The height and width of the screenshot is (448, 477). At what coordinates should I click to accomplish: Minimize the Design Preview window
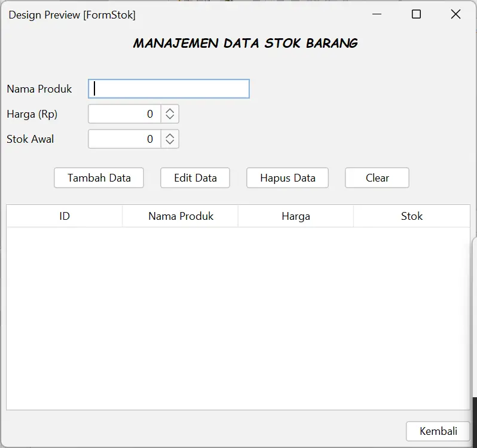pos(377,14)
